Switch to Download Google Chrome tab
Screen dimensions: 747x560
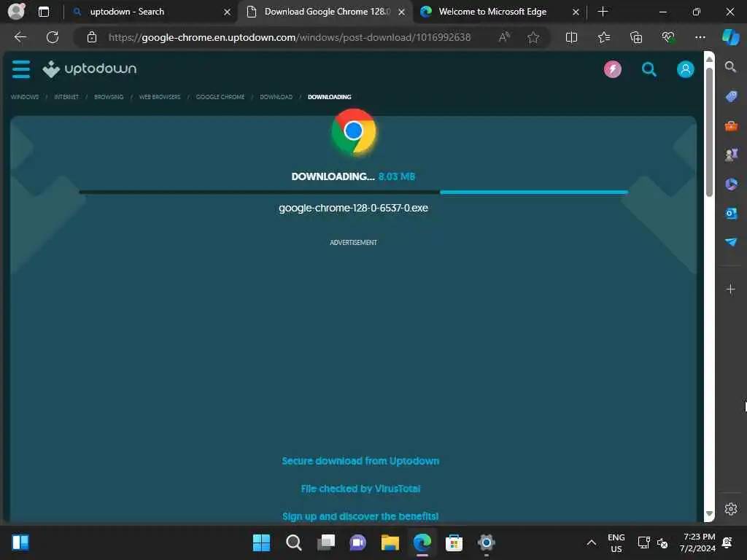(326, 12)
